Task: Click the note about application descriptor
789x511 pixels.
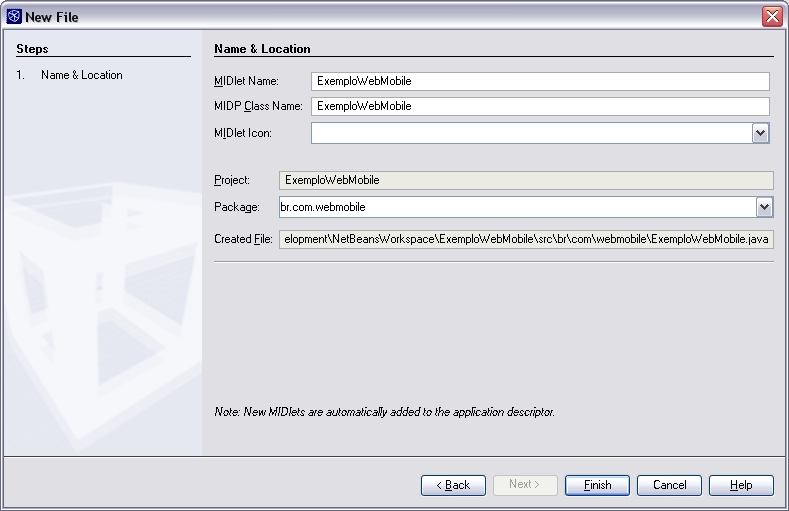Action: point(384,412)
